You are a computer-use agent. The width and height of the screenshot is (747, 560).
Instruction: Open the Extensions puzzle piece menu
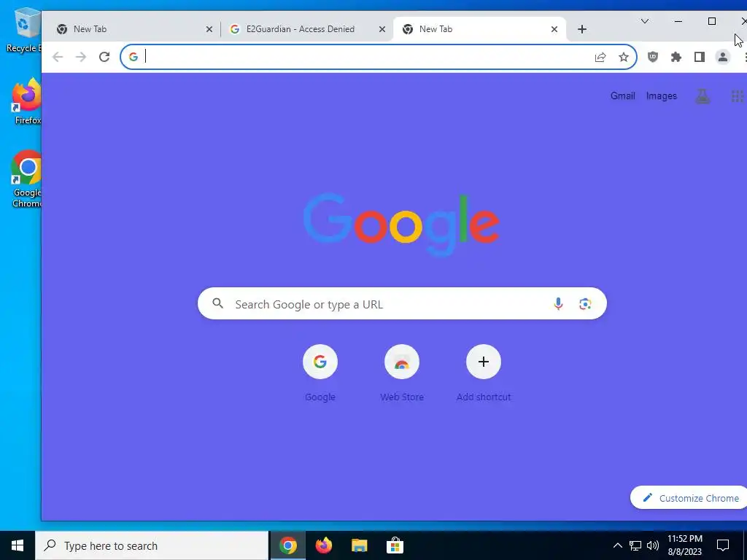tap(676, 57)
